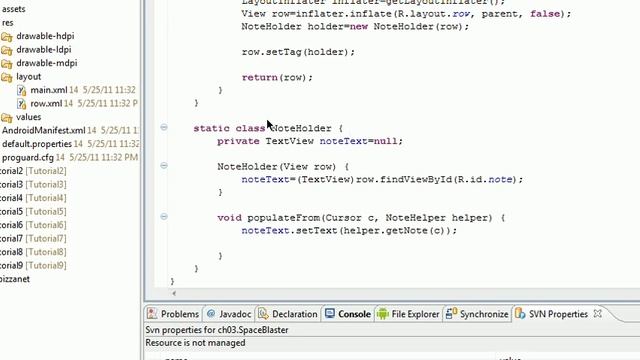Screen dimensions: 640x360
Task: Click the noteText.setText line
Action: coord(349,231)
